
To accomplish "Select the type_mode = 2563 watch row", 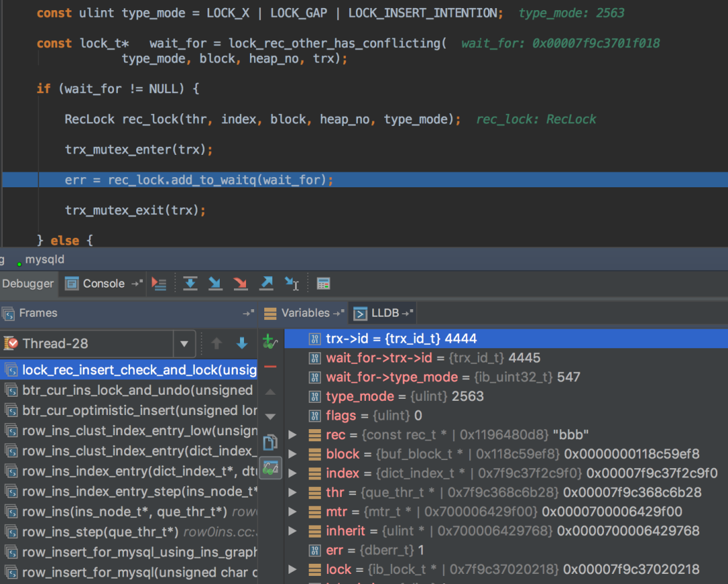I will click(x=506, y=397).
